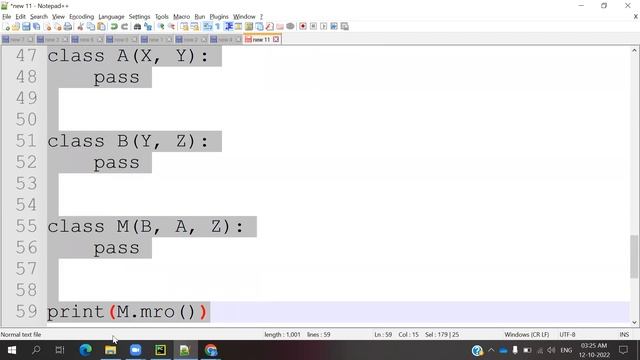Zoom in using toolbar icon
The image size is (640, 360).
pyautogui.click(x=161, y=27)
